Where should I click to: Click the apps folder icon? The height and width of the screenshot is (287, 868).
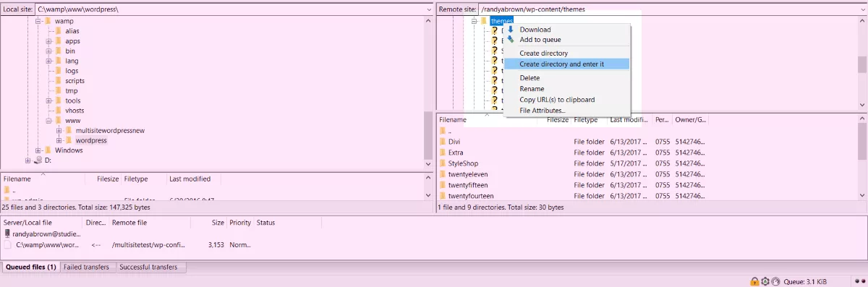59,41
